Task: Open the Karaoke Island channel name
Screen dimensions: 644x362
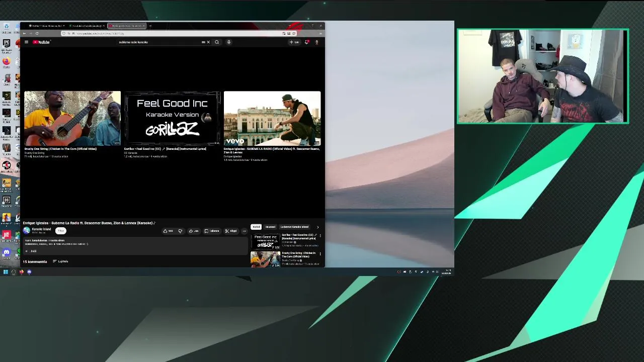Action: pyautogui.click(x=41, y=229)
